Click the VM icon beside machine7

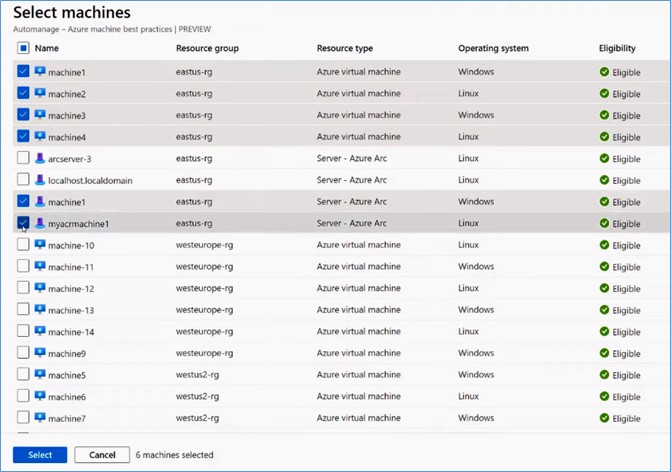point(40,417)
